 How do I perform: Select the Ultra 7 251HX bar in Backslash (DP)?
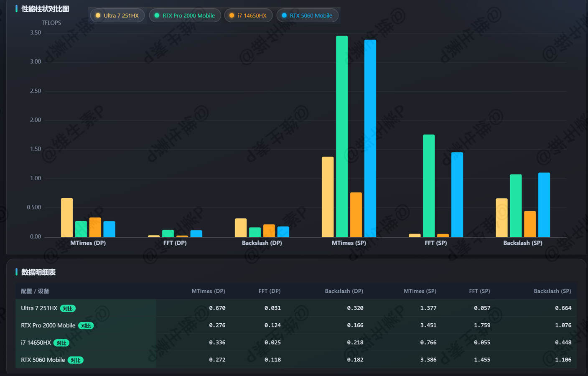pyautogui.click(x=241, y=228)
